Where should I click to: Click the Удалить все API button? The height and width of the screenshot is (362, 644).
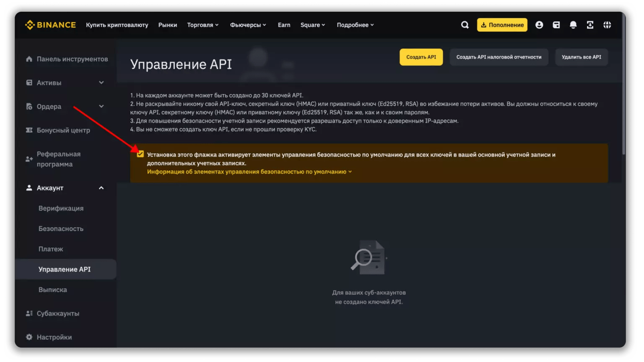(x=581, y=57)
